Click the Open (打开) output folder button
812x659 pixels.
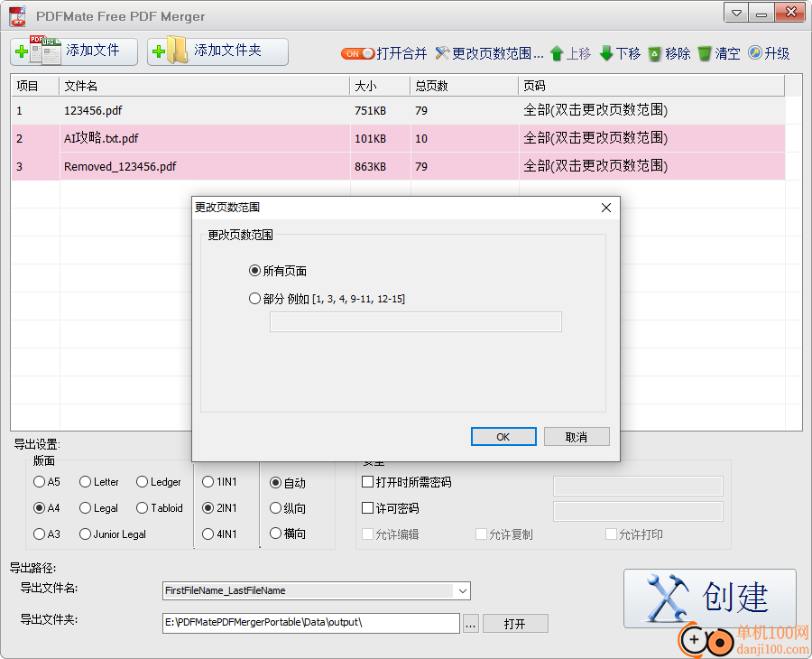click(515, 624)
